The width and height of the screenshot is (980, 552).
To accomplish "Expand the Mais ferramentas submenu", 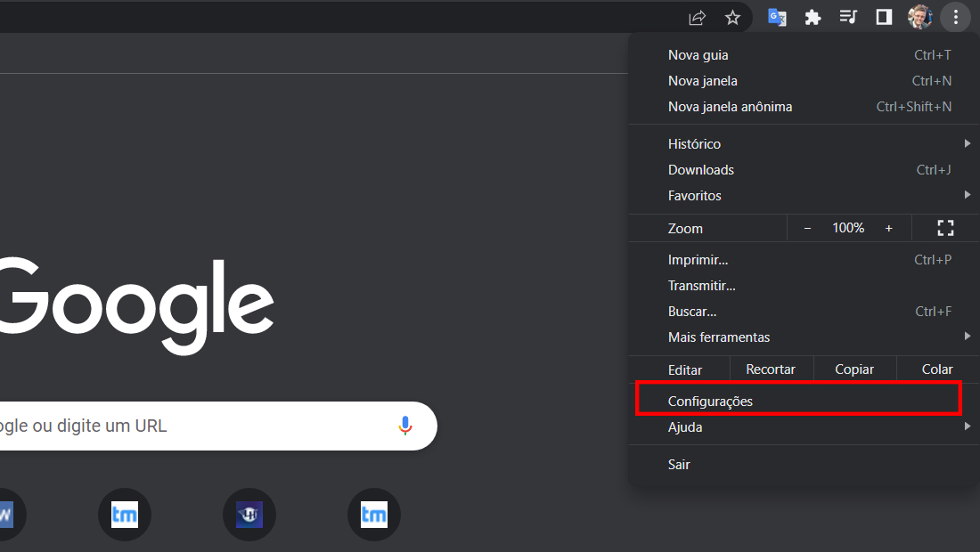I will point(803,337).
